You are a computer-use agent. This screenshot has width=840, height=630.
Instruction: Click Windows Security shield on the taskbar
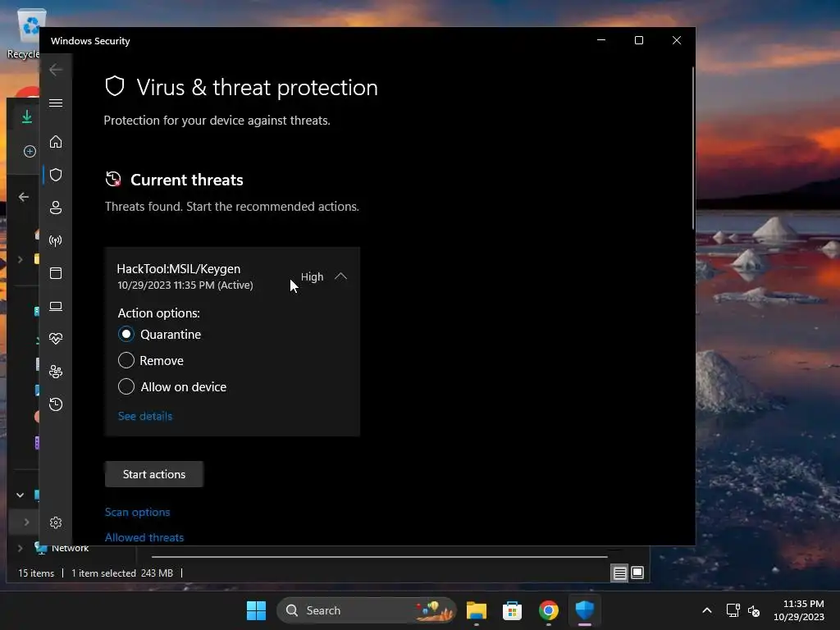tap(584, 610)
